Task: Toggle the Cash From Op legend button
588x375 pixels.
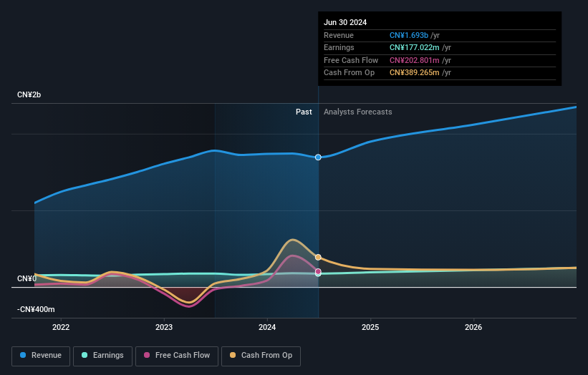Action: [x=261, y=356]
